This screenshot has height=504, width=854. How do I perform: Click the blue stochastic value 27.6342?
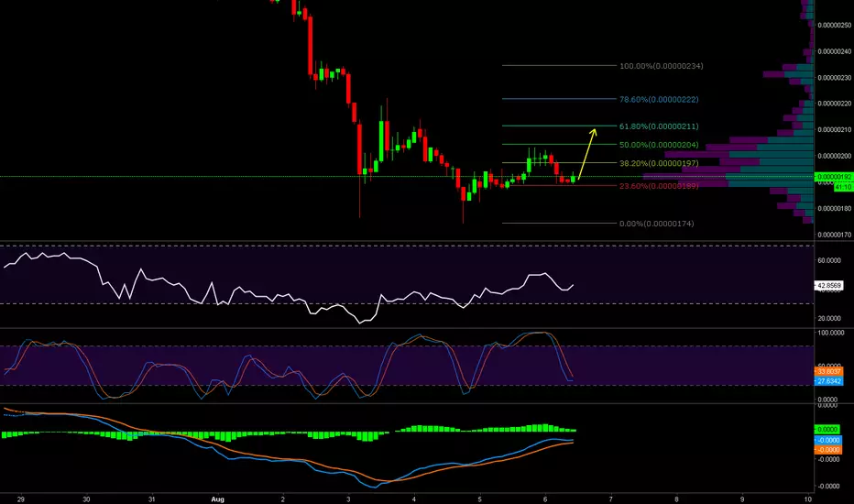click(x=829, y=381)
